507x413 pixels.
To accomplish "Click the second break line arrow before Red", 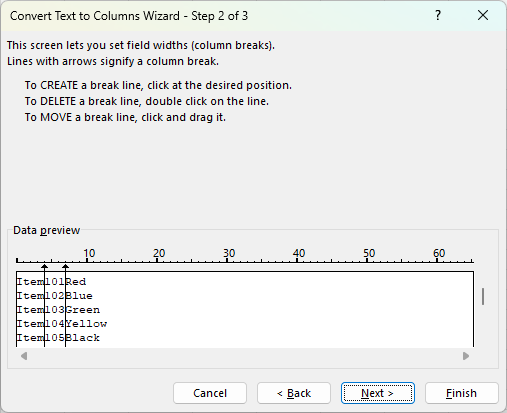I will [x=65, y=267].
